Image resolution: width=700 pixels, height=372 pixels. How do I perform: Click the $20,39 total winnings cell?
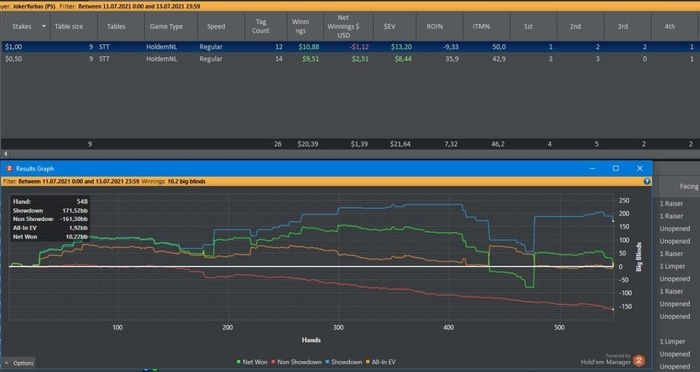click(x=308, y=144)
